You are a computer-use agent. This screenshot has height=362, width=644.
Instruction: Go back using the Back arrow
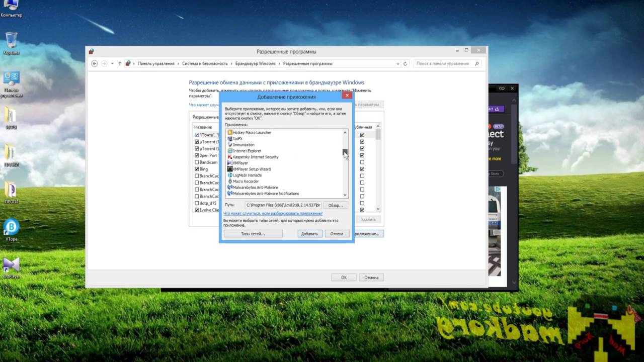click(x=94, y=64)
